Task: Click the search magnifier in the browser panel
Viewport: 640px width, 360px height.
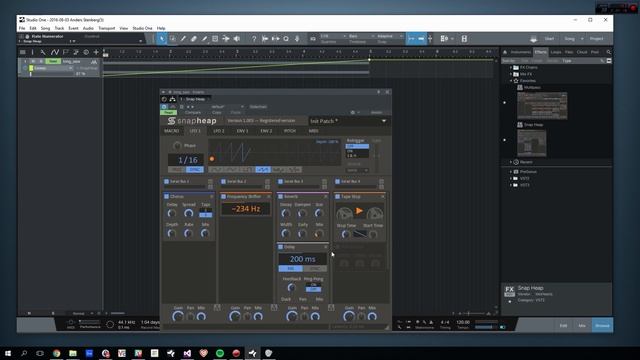Action: 609,52
